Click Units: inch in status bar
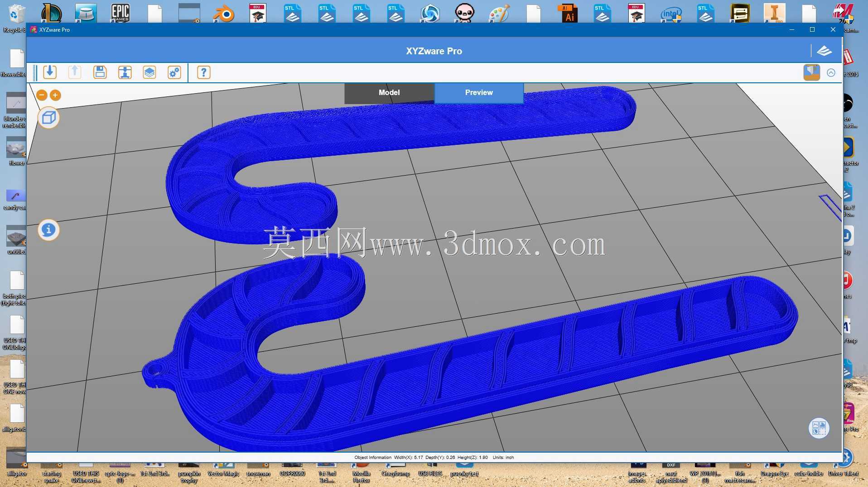 pos(503,458)
